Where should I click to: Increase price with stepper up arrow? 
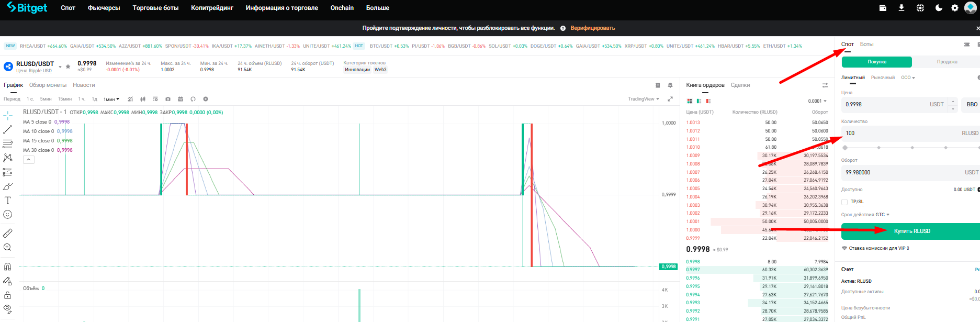point(953,101)
